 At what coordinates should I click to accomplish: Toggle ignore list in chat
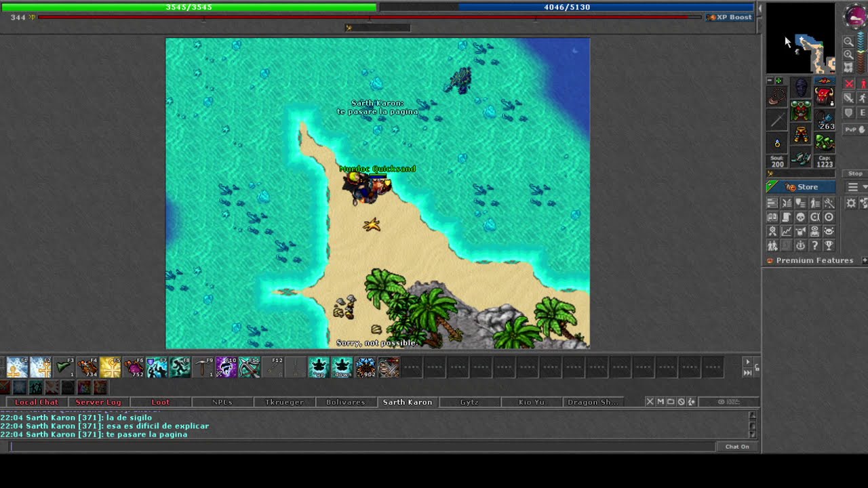[681, 402]
